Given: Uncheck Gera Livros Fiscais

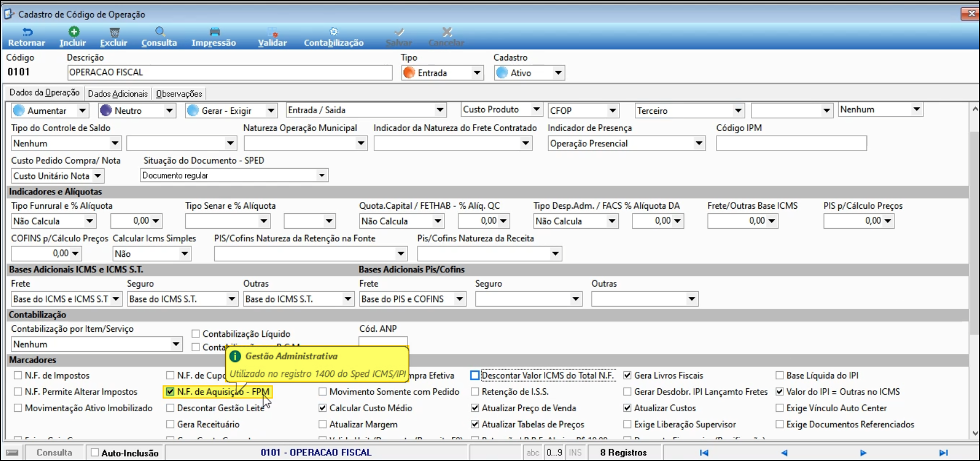Looking at the screenshot, I should pyautogui.click(x=627, y=376).
